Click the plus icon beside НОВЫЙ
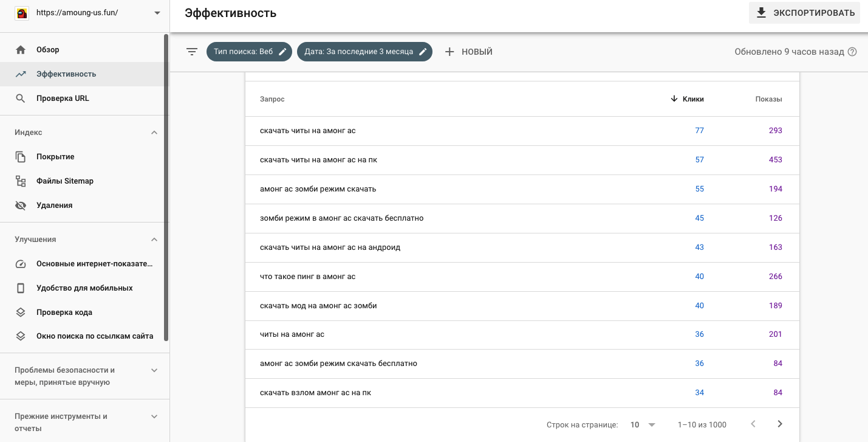The width and height of the screenshot is (868, 442). pyautogui.click(x=449, y=52)
